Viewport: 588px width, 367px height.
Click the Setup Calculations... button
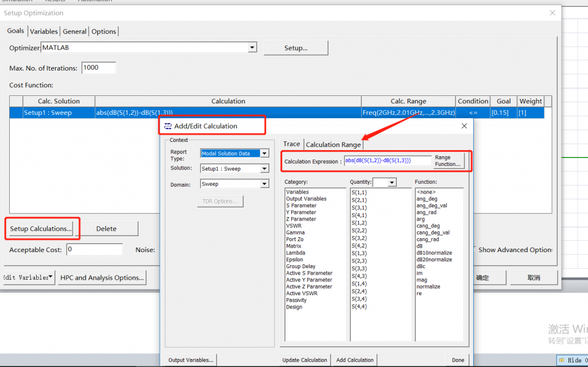(x=41, y=229)
